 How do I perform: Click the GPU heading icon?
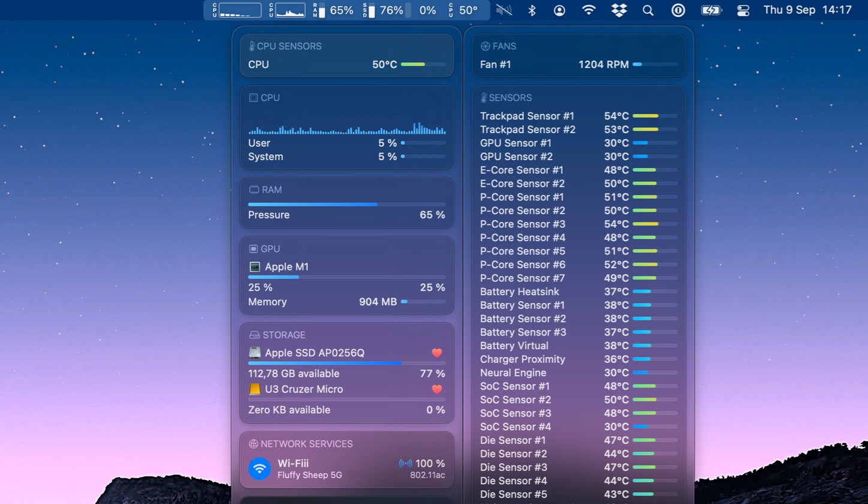pyautogui.click(x=253, y=248)
